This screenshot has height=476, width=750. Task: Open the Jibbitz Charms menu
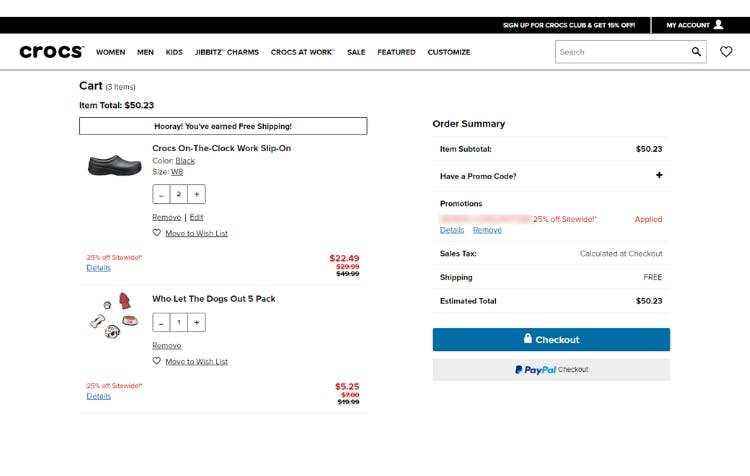[x=227, y=52]
